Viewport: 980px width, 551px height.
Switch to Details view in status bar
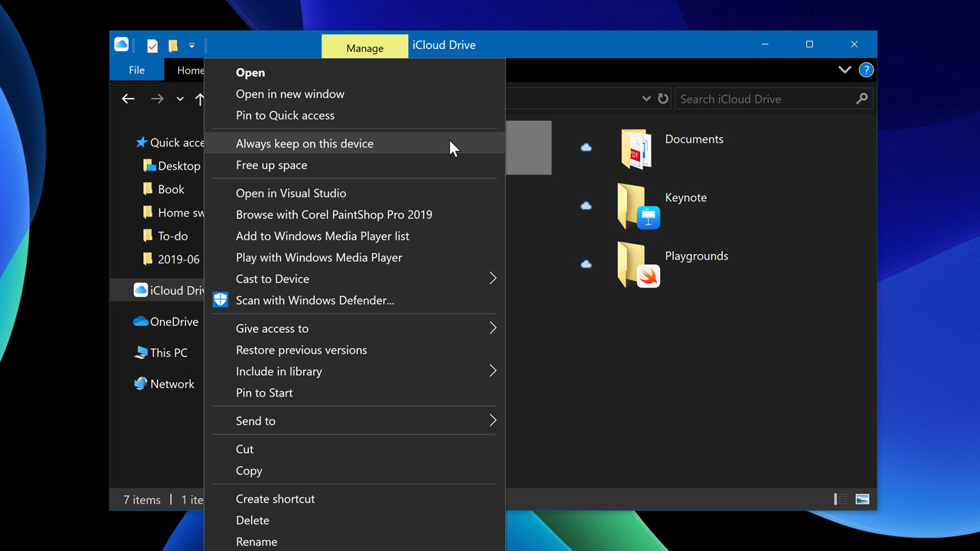(841, 499)
